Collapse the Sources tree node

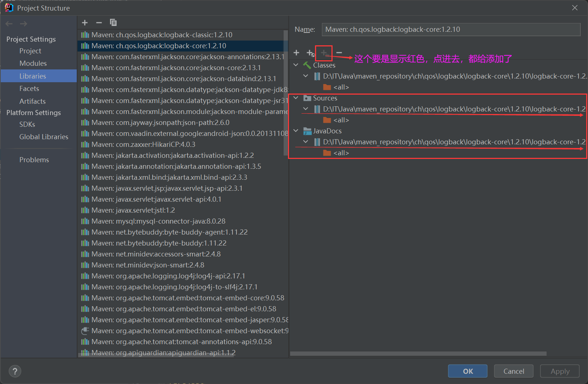(296, 98)
